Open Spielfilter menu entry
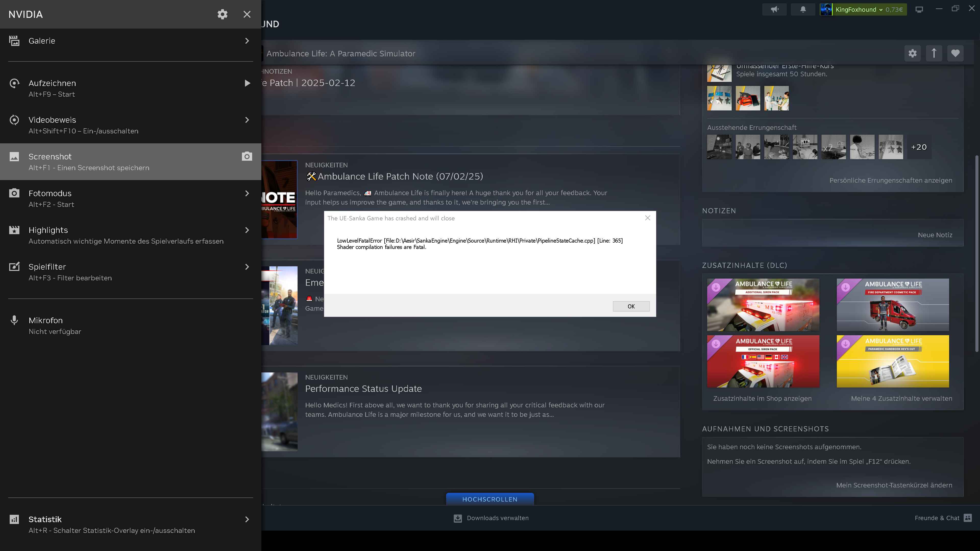Viewport: 980px width, 551px height. 130,272
